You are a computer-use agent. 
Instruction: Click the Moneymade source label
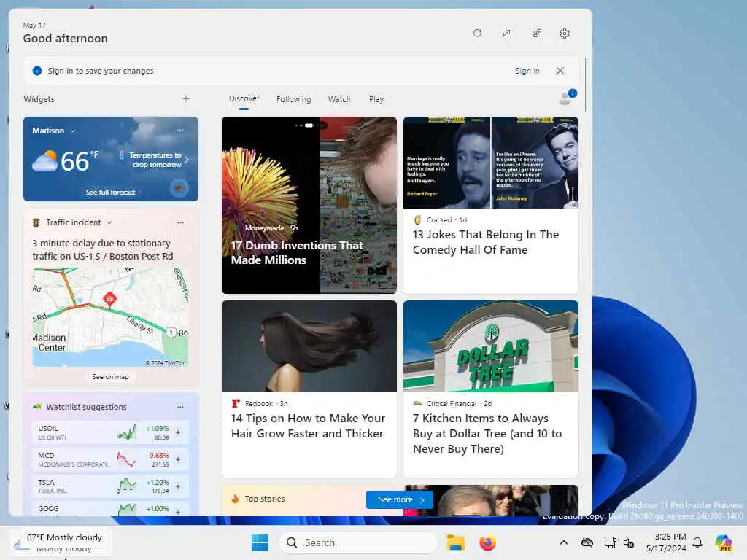point(264,228)
